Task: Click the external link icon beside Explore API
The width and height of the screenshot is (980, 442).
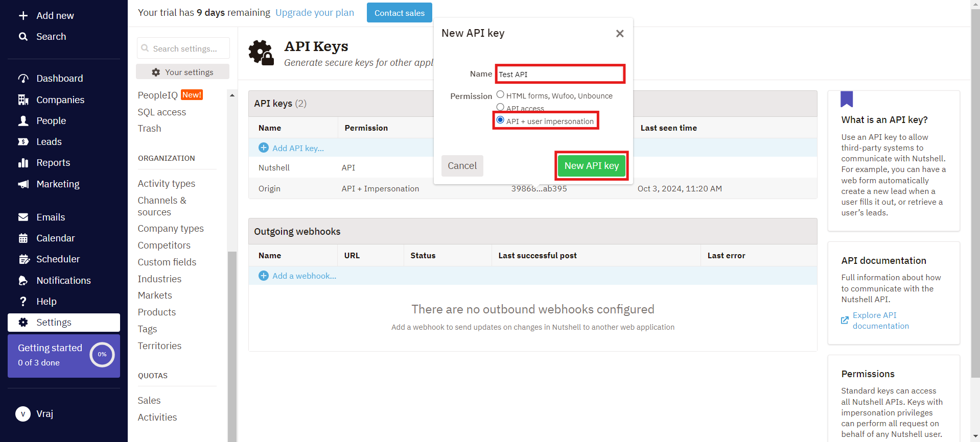Action: point(845,320)
